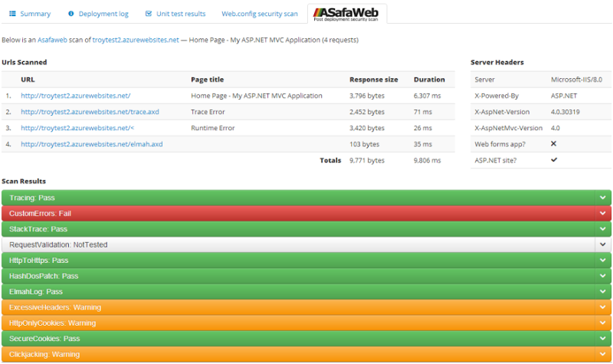Expand the Clickjacking: Warning chevron

point(602,354)
